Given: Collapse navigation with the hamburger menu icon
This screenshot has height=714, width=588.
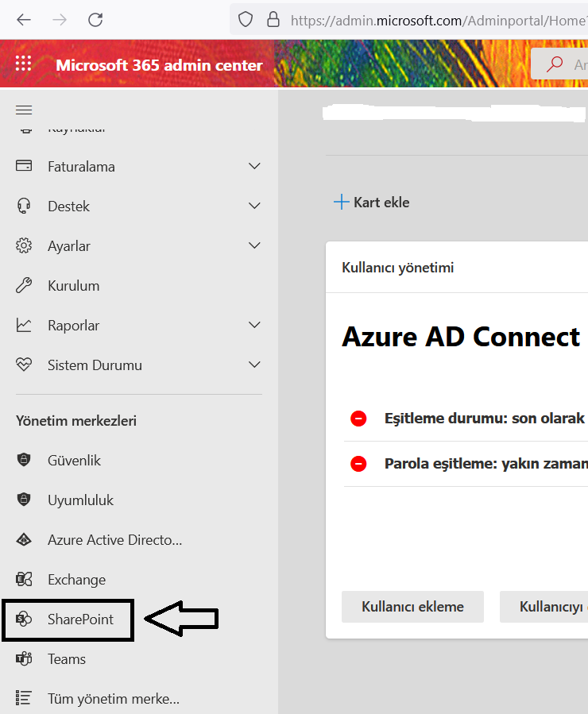Looking at the screenshot, I should [x=24, y=110].
